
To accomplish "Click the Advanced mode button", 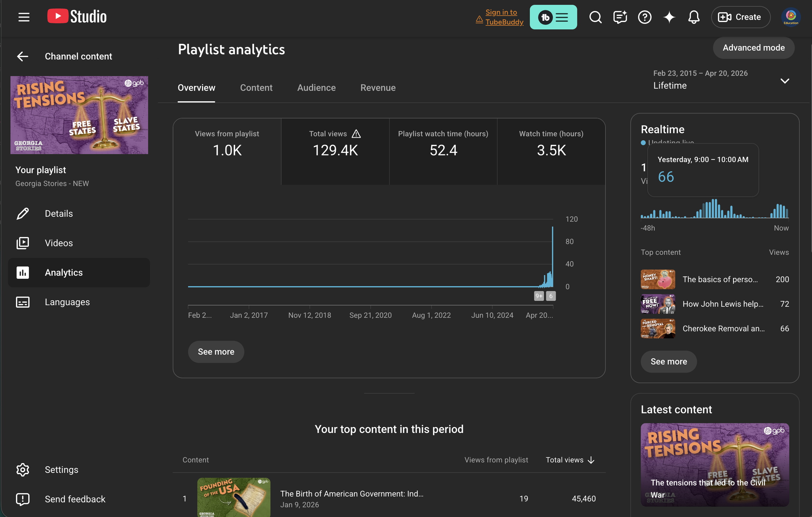I will 753,48.
